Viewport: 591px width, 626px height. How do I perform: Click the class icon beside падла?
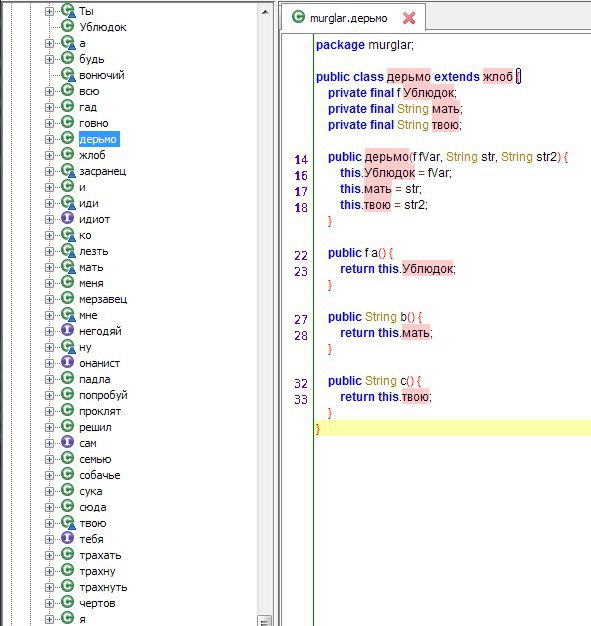(x=67, y=378)
